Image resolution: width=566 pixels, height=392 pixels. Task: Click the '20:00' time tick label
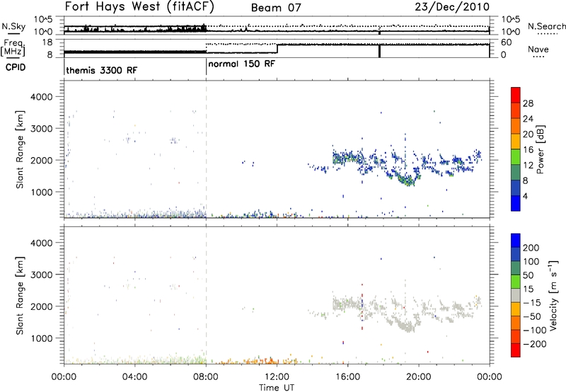[x=419, y=377]
